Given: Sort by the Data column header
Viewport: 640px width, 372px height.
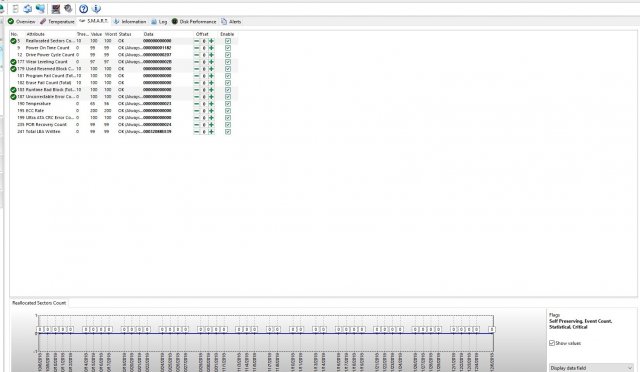Looking at the screenshot, I should pyautogui.click(x=149, y=34).
